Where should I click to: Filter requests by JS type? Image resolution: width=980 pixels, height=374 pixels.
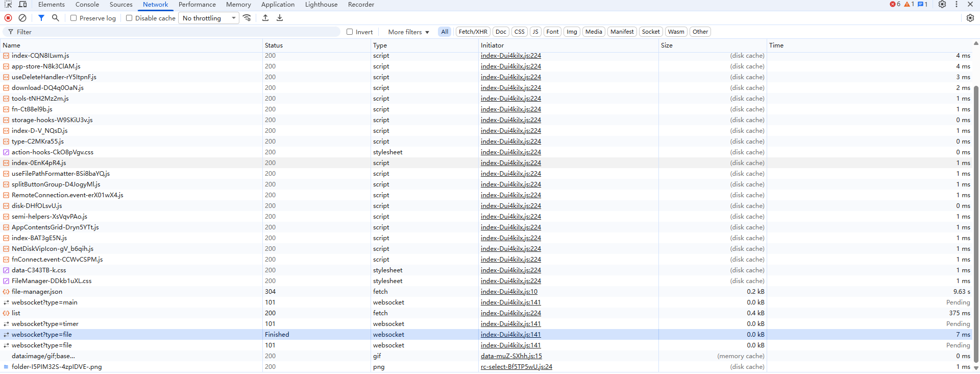point(535,32)
